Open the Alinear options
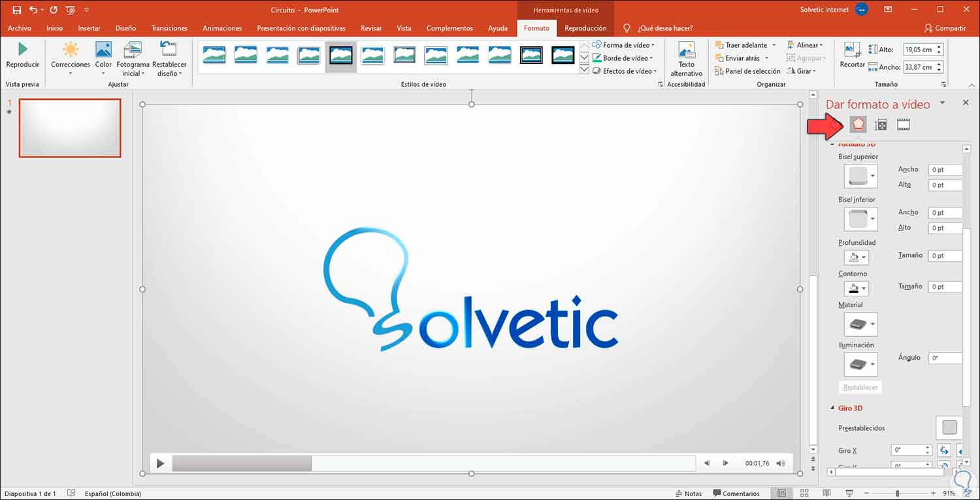Screen dimensions: 980x500 click(805, 45)
